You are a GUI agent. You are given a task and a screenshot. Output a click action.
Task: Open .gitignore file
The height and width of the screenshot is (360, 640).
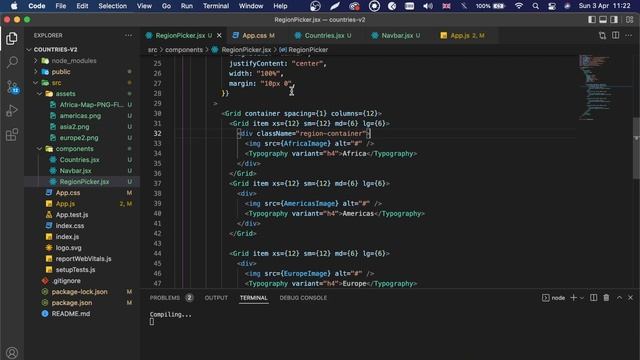pos(66,281)
